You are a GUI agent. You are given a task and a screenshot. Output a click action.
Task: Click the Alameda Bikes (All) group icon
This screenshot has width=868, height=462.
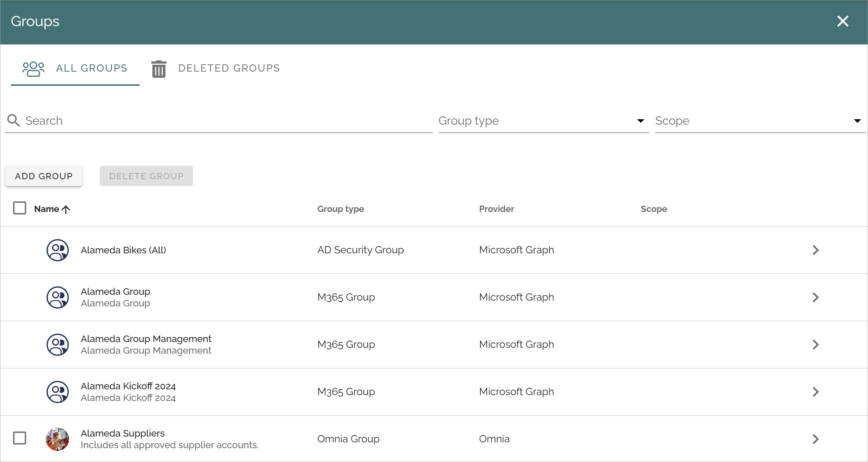57,250
